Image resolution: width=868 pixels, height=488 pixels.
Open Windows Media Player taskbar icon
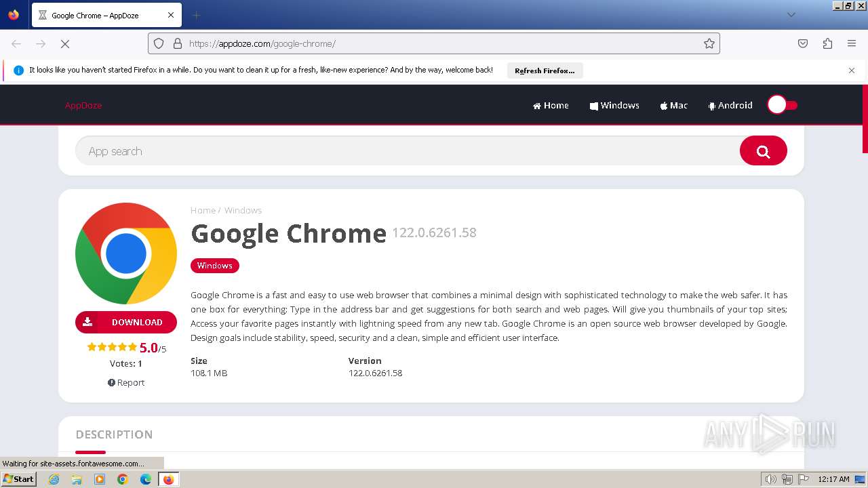[100, 479]
